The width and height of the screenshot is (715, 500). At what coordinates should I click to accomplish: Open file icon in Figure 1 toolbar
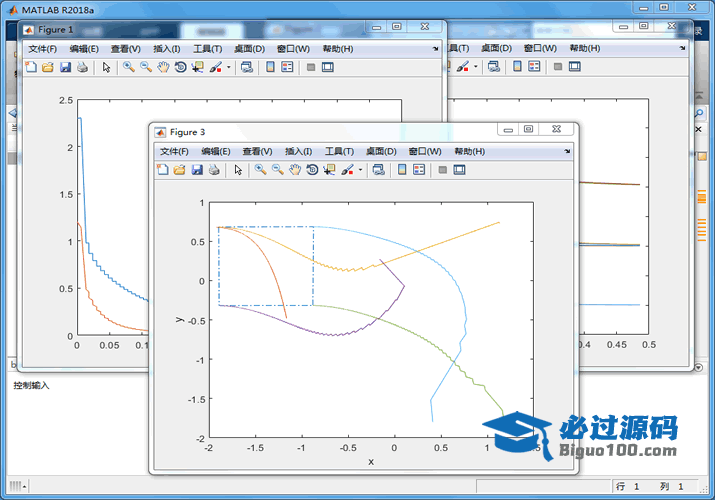(x=48, y=67)
